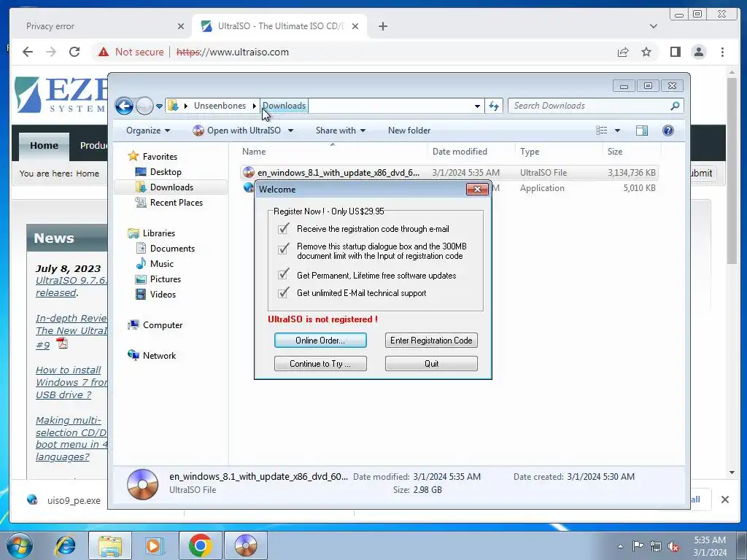The image size is (747, 560).
Task: Sort by Date modified column header
Action: 471,152
